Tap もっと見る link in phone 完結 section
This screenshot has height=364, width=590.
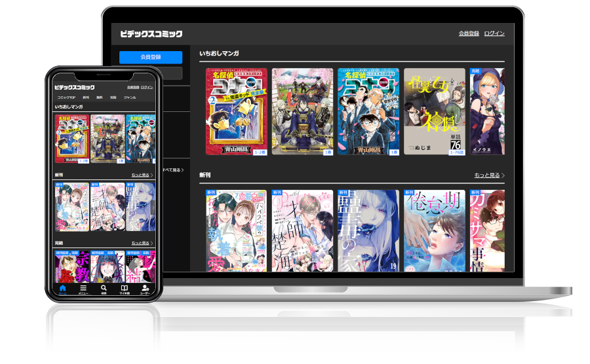pos(140,244)
